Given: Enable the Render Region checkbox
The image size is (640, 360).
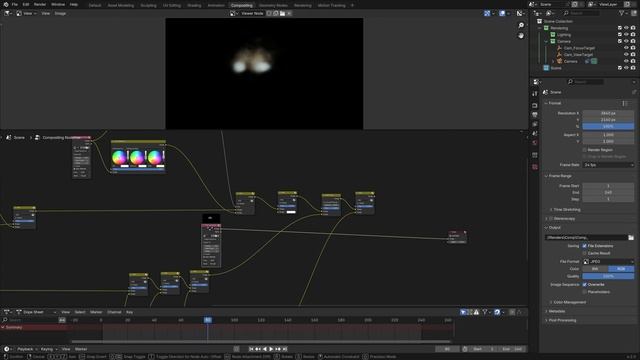Looking at the screenshot, I should point(584,150).
